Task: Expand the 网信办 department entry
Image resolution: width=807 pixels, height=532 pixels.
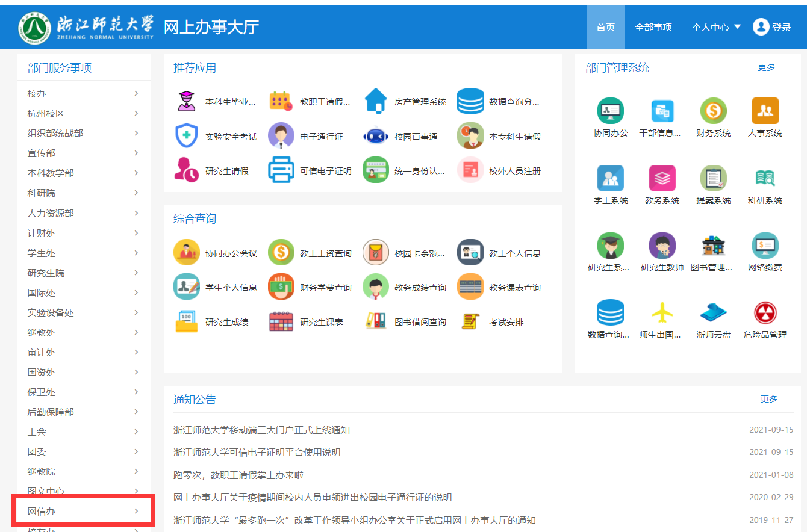Action: 84,511
